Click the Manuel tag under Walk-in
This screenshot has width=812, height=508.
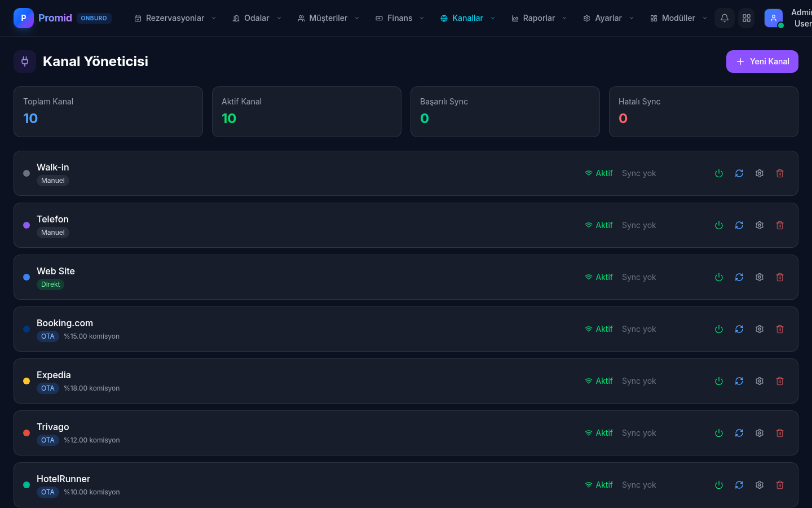53,181
